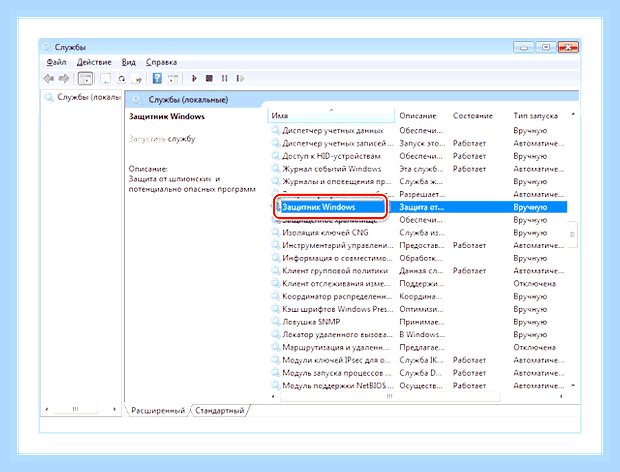Image resolution: width=620 pixels, height=472 pixels.
Task: Open the Файл menu
Action: (56, 62)
